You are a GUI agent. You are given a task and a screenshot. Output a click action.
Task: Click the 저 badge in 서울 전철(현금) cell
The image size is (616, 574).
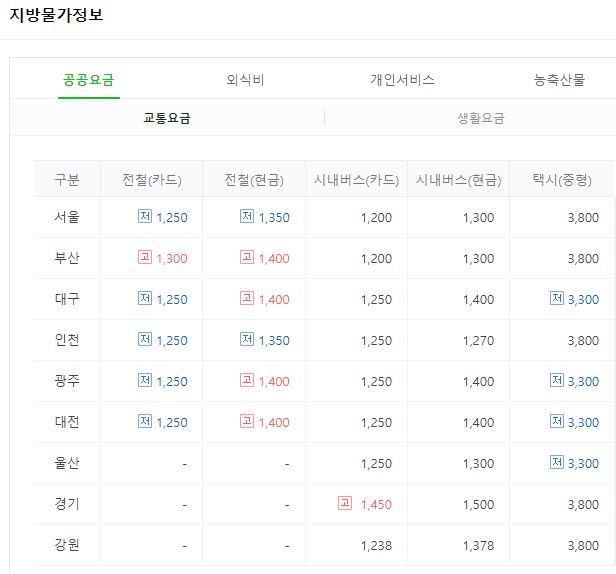point(247,216)
